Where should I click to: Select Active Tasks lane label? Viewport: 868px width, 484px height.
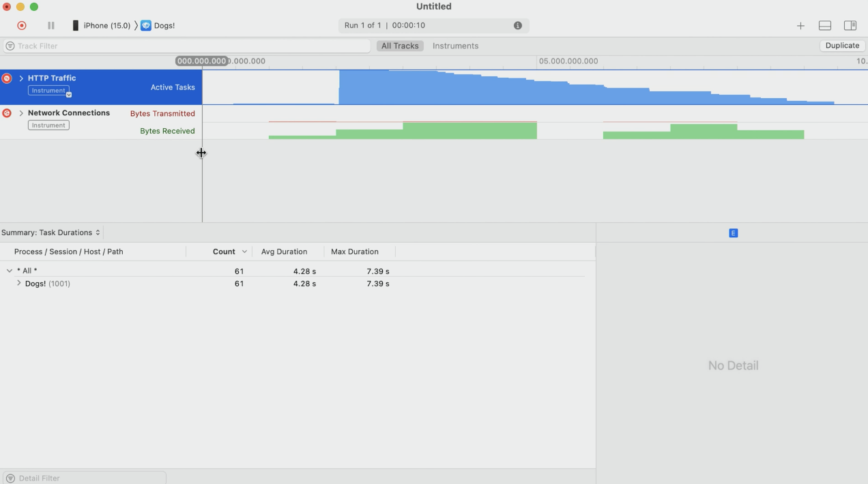pyautogui.click(x=173, y=87)
